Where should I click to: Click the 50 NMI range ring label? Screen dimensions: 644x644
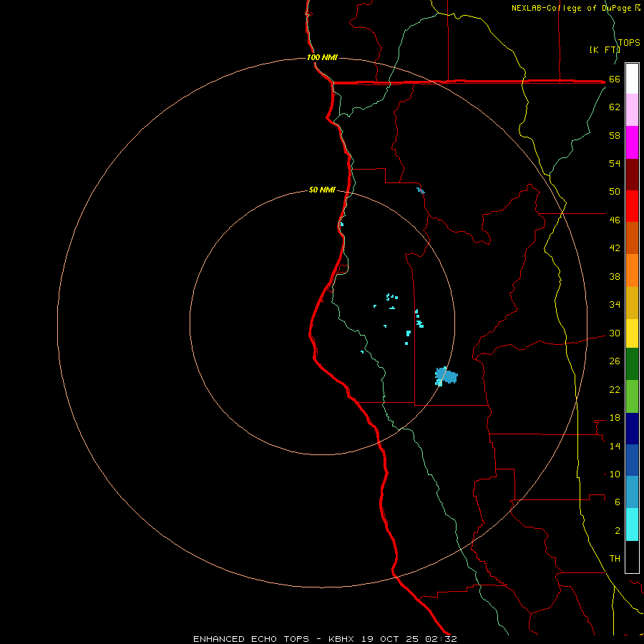click(323, 190)
